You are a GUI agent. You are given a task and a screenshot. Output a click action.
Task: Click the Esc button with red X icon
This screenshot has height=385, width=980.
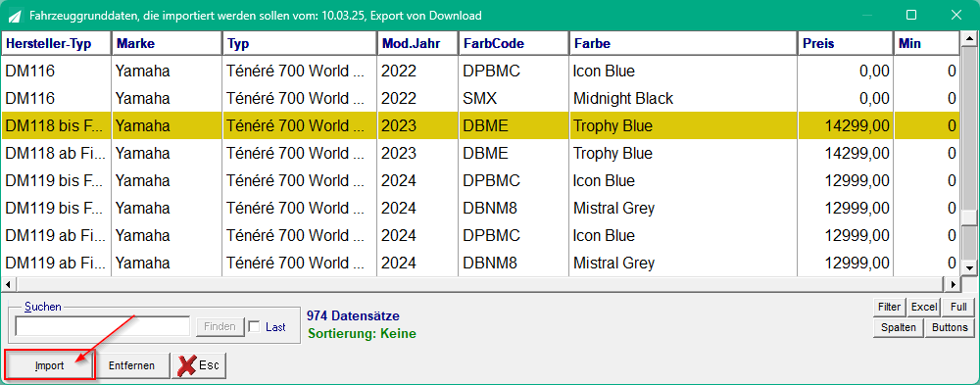point(199,365)
